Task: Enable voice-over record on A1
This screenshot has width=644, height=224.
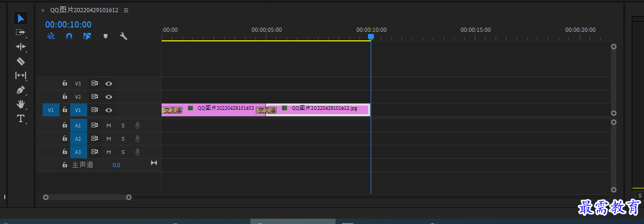Action: pos(137,125)
